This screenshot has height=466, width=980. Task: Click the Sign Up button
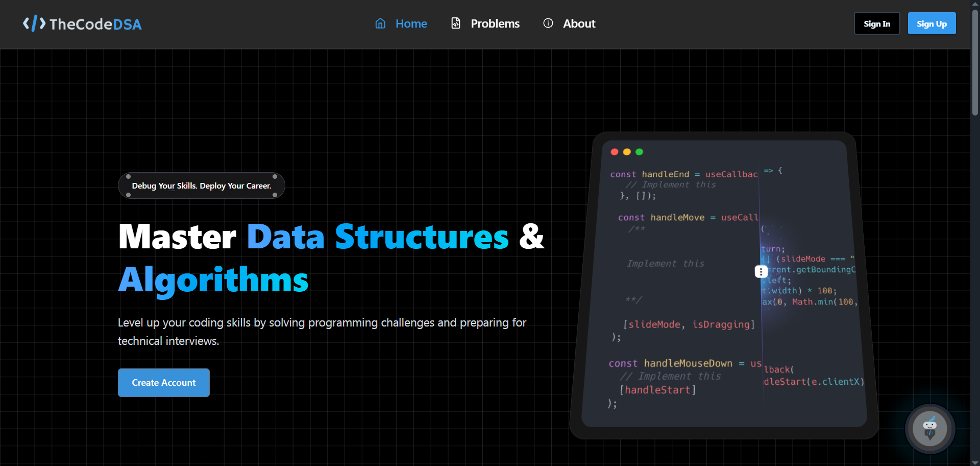point(931,23)
